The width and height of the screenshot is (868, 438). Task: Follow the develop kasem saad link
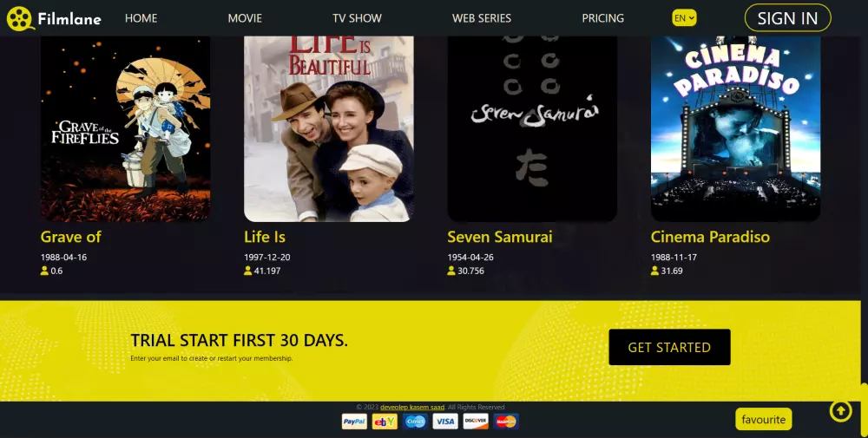(x=412, y=407)
